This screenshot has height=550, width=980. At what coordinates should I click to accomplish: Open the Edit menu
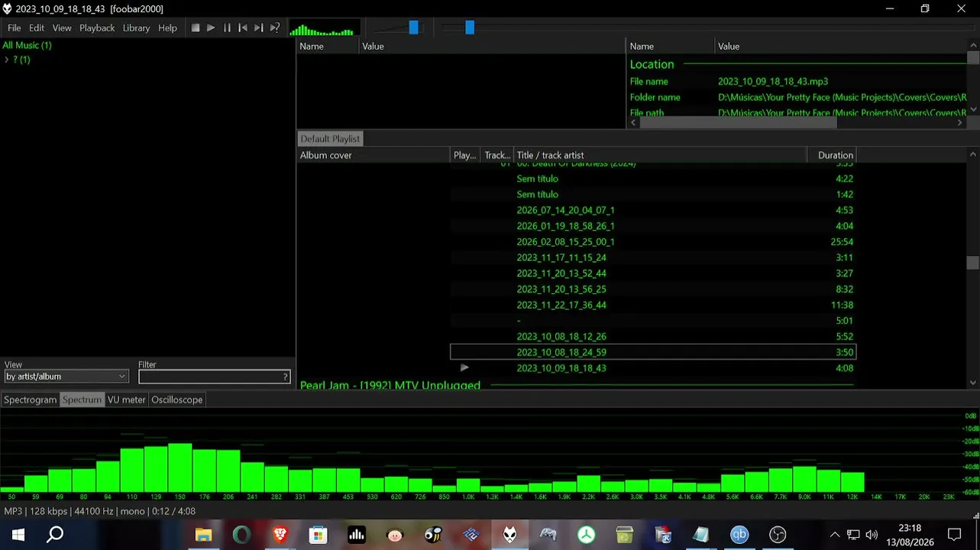37,28
